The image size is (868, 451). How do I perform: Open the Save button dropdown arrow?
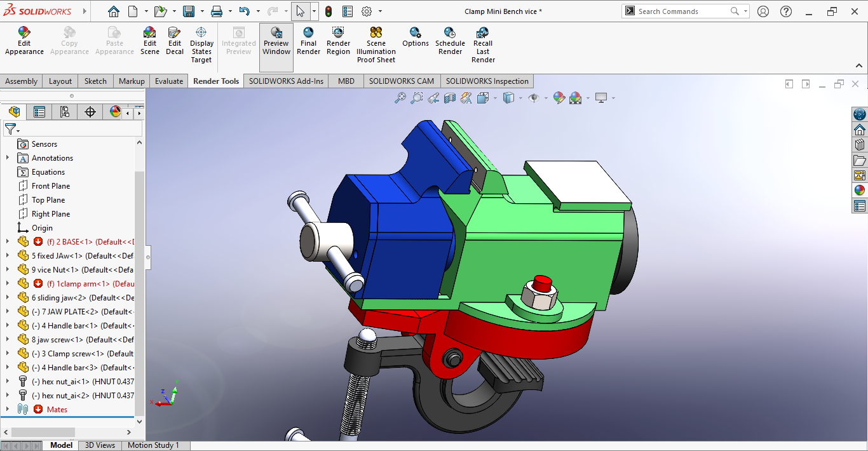[x=201, y=11]
